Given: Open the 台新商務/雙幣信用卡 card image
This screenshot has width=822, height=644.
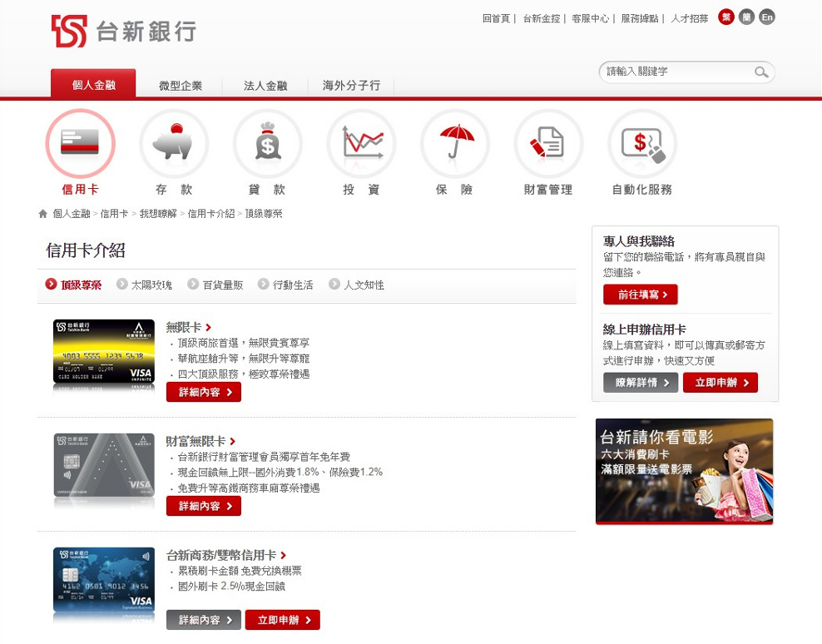Looking at the screenshot, I should pos(104,579).
